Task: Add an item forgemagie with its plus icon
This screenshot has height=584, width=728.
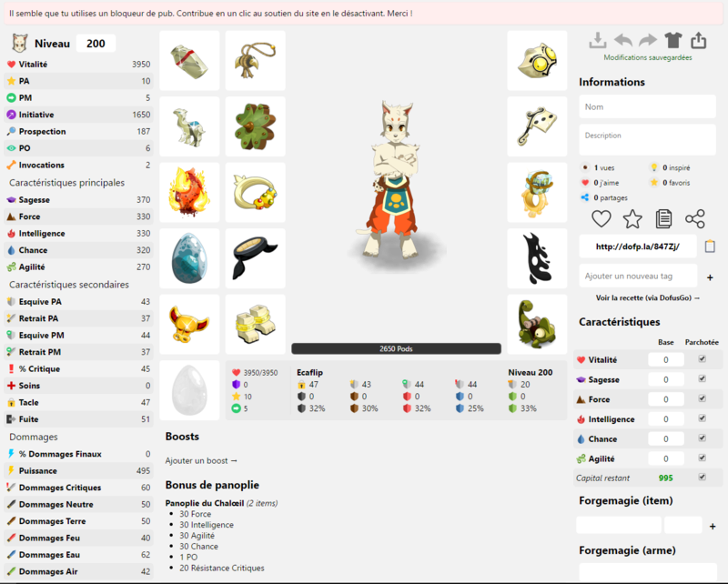Action: click(x=713, y=527)
